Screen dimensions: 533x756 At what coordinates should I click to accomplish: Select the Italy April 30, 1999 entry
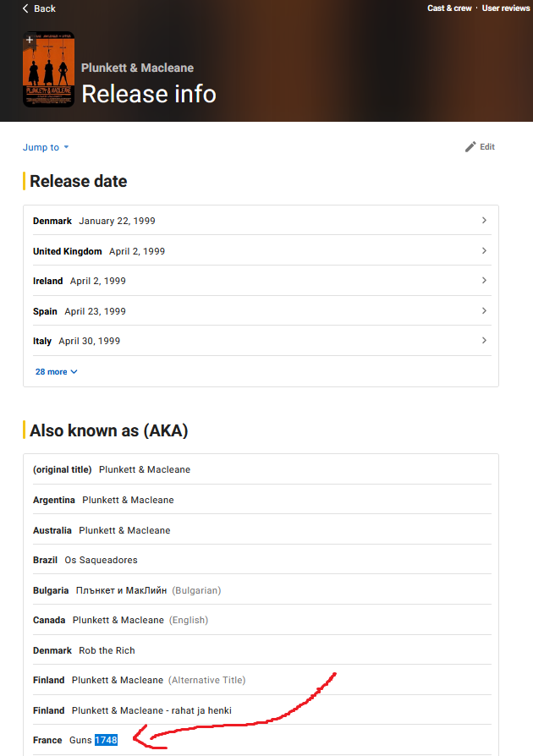coord(76,342)
